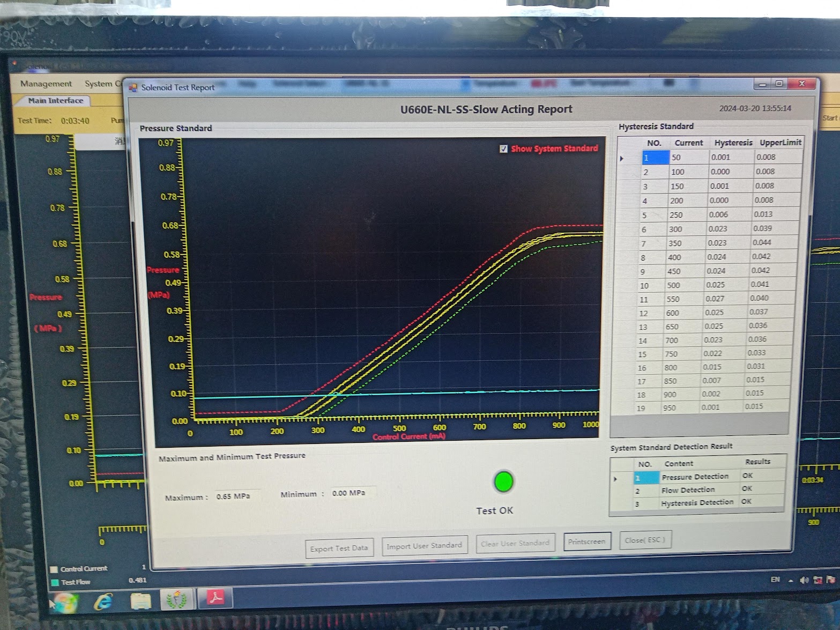Click the Import User Standard button
Screen dimensions: 840x630
[424, 546]
